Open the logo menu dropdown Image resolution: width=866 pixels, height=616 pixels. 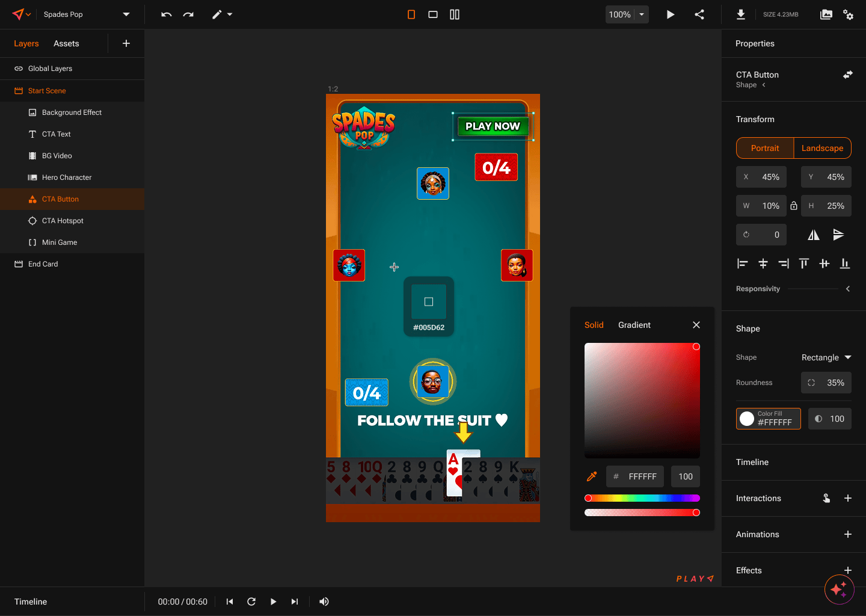pos(22,14)
